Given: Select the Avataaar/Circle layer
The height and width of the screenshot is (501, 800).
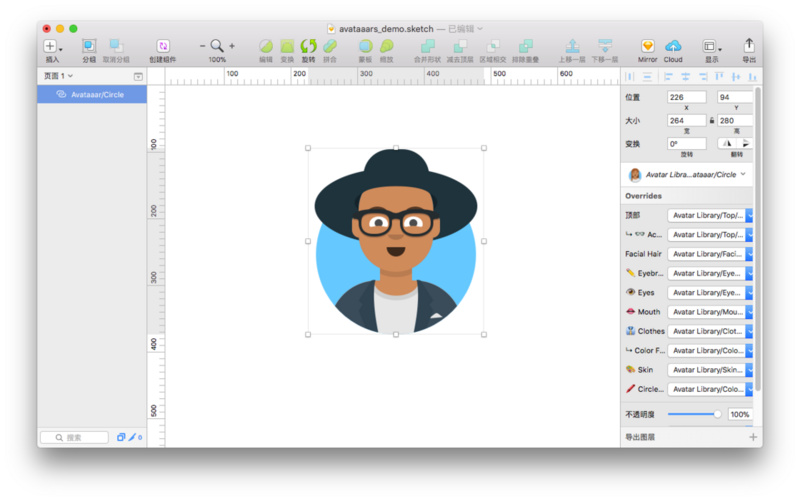Looking at the screenshot, I should click(x=92, y=94).
